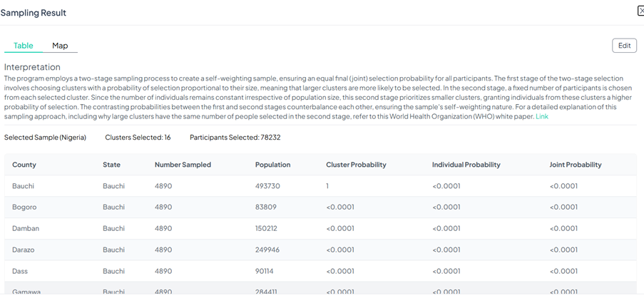Image resolution: width=644 pixels, height=308 pixels.
Task: Click the County column header
Action: coord(24,165)
